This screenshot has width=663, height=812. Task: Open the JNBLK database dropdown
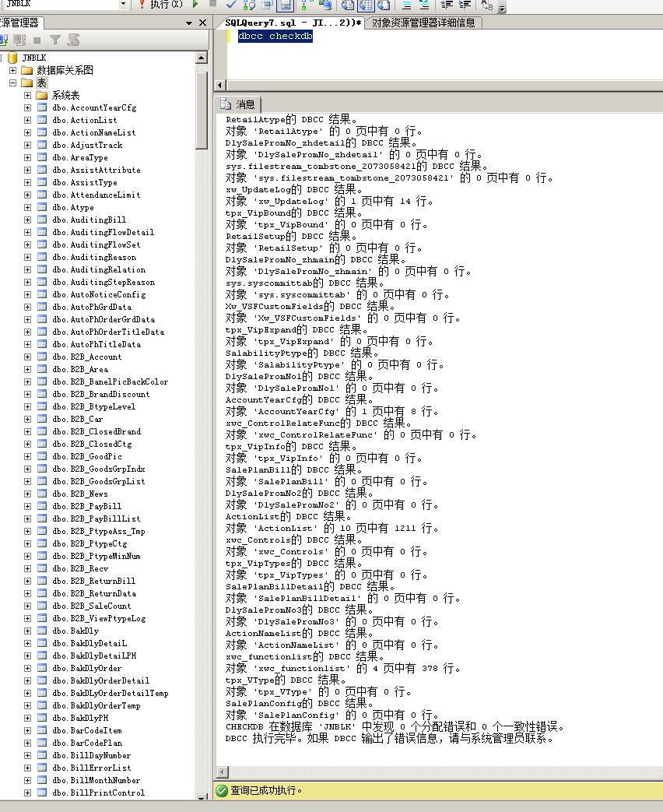click(123, 5)
